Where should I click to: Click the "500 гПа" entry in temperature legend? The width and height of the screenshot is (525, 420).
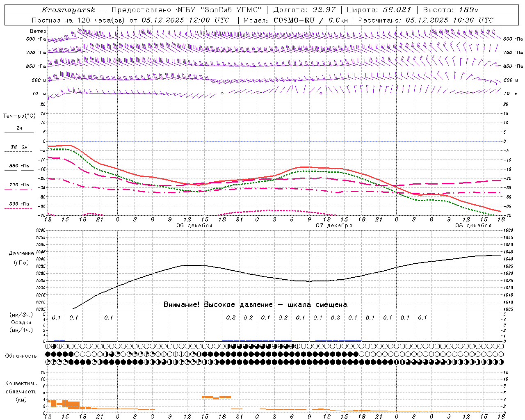click(x=19, y=204)
